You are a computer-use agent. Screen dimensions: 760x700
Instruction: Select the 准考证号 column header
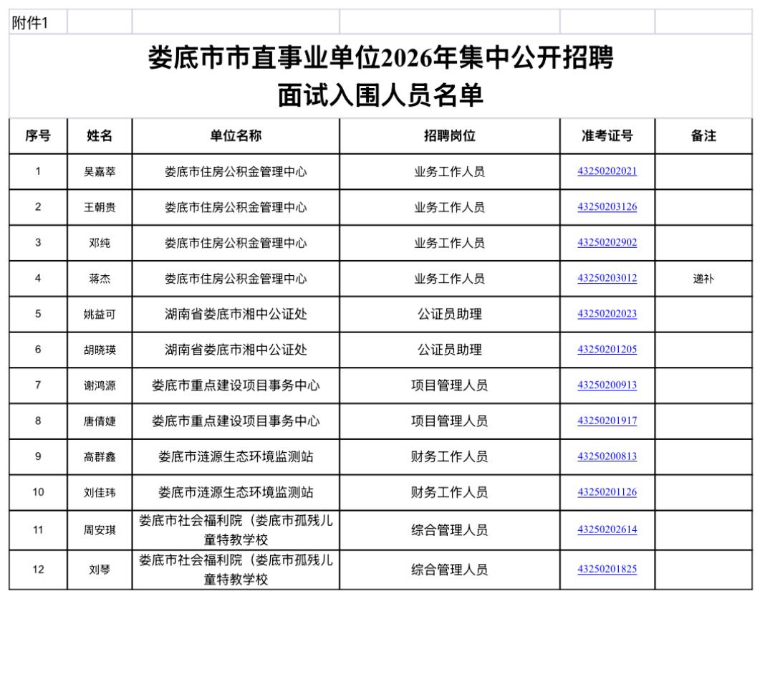point(607,136)
